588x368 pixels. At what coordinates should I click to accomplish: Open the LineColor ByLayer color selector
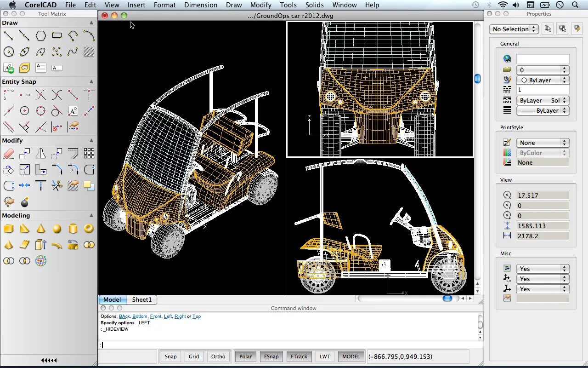pos(543,80)
